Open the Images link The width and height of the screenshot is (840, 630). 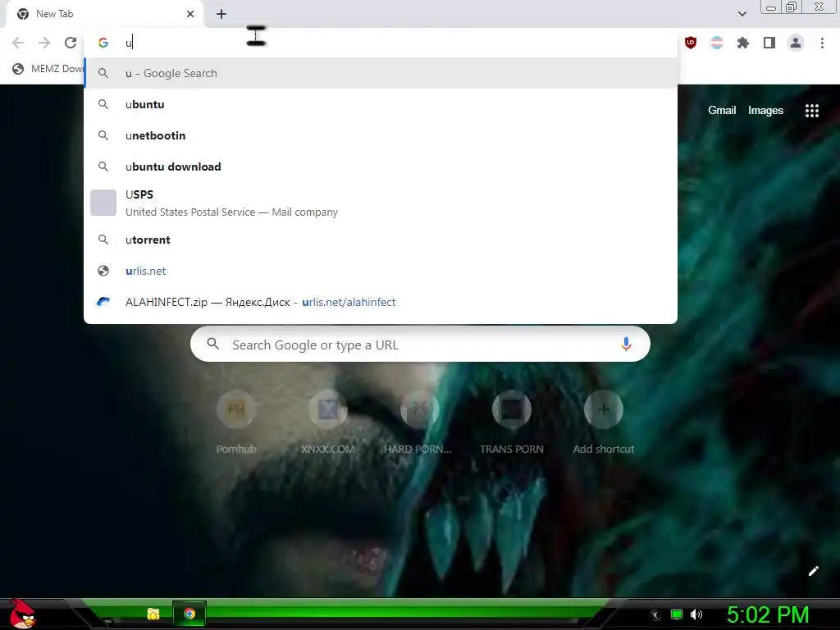(765, 111)
